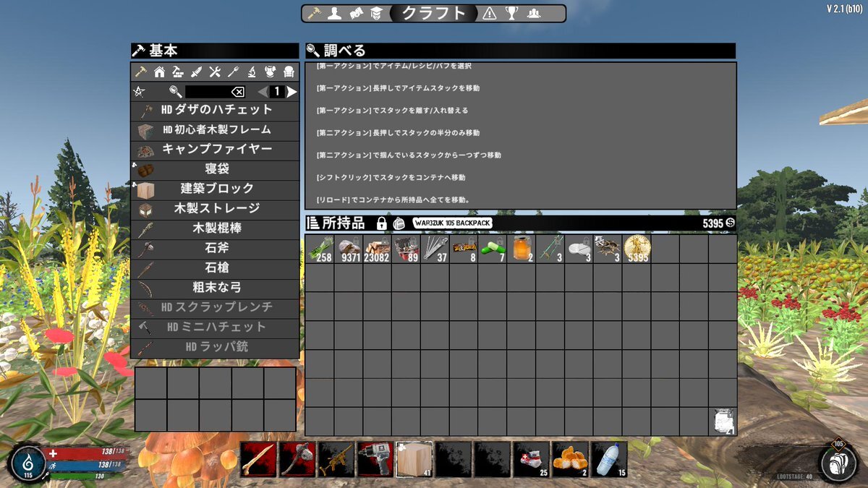Screen dimensions: 868x488
Task: Select the gold coin stack of 5395
Action: click(x=637, y=249)
